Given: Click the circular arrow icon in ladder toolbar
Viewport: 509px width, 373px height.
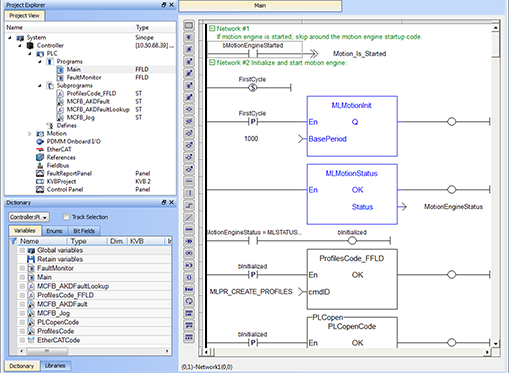Looking at the screenshot, I should pyautogui.click(x=189, y=301).
